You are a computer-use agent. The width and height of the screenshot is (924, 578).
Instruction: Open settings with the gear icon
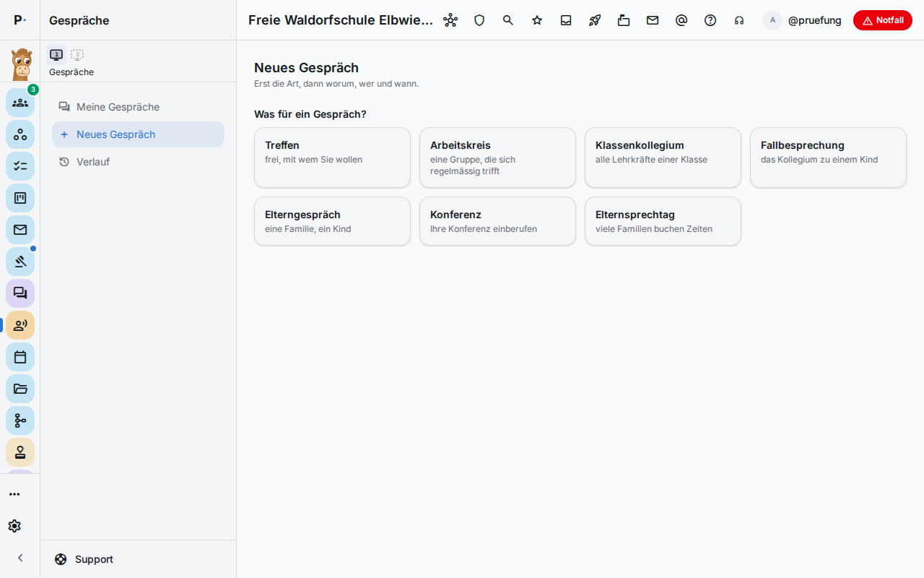click(14, 526)
